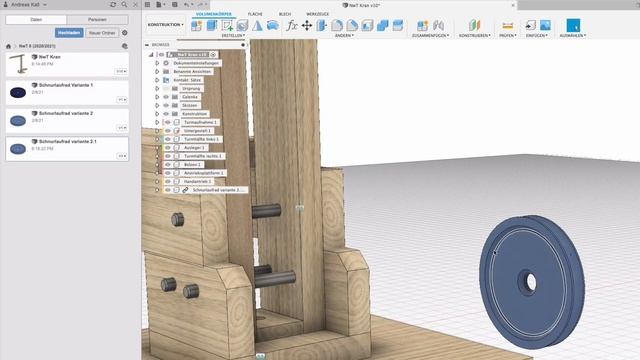This screenshot has width=640, height=360.
Task: Select the Measure tool in Prüfen
Action: point(508,26)
